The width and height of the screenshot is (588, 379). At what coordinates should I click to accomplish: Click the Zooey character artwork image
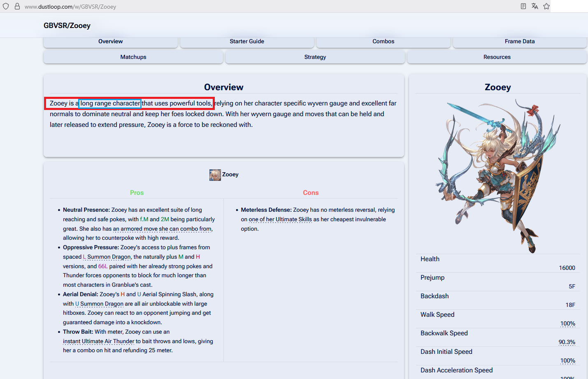tap(498, 175)
